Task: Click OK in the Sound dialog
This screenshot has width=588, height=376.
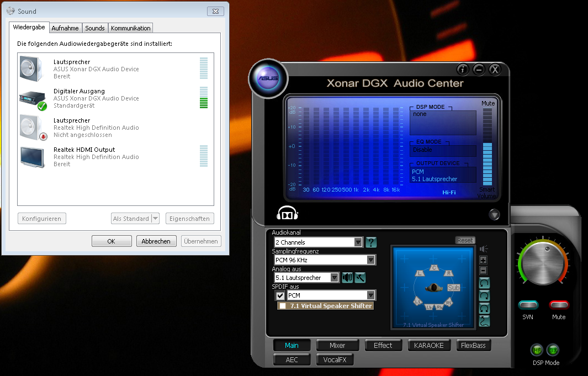Action: [112, 241]
